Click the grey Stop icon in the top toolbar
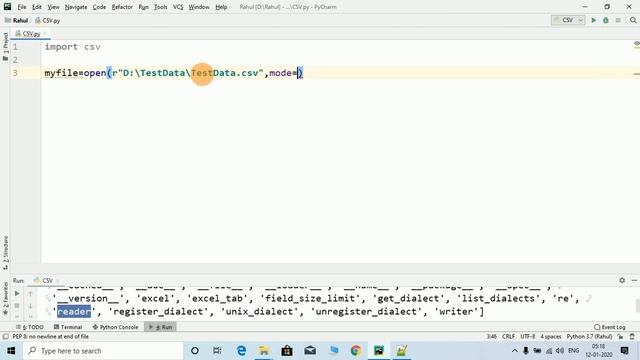Screen dimensions: 640x360 tap(618, 20)
